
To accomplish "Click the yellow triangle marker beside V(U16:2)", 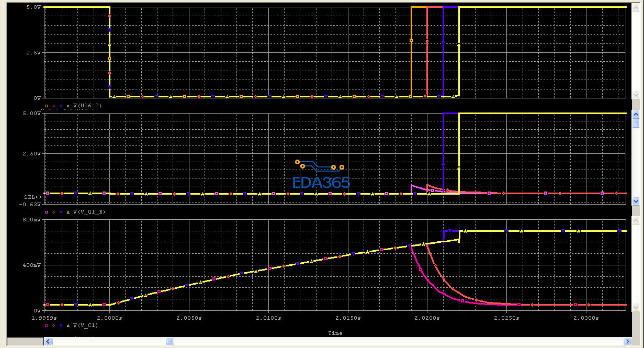I will (x=69, y=106).
